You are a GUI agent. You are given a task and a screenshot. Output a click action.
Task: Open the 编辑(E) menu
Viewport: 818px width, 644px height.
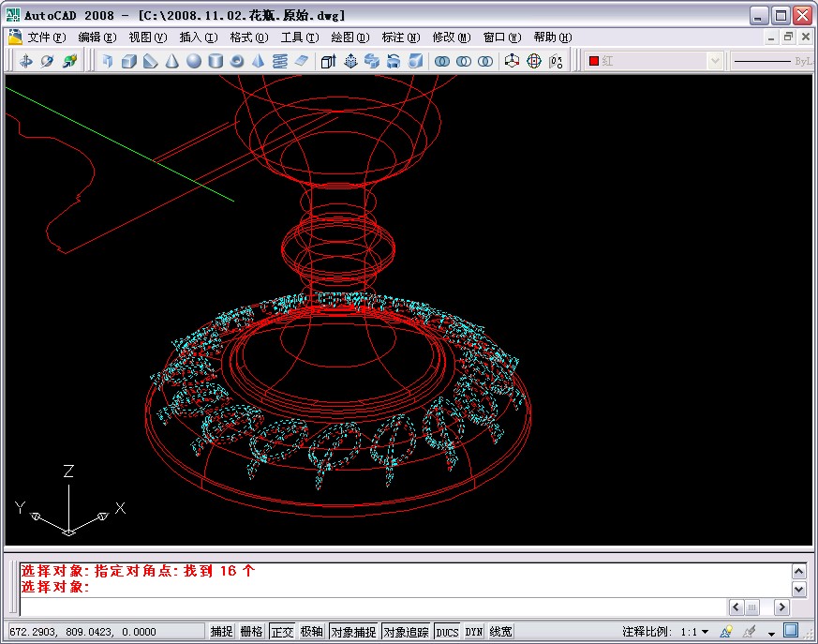coord(97,37)
